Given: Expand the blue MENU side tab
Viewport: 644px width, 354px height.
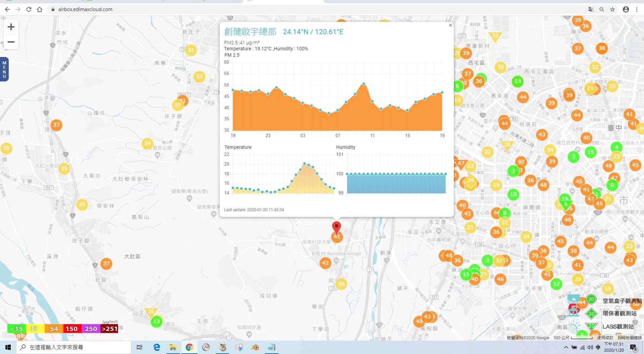Looking at the screenshot, I should 4,69.
